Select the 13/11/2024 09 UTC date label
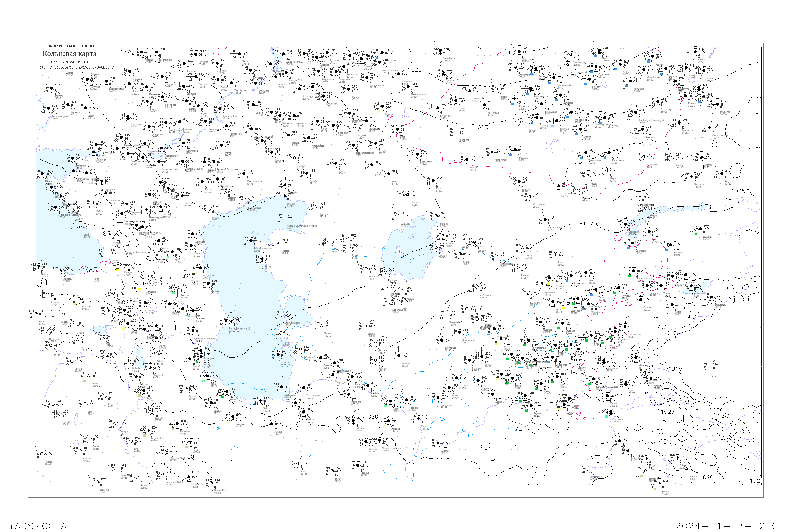Viewport: 798px width, 532px height. point(70,62)
